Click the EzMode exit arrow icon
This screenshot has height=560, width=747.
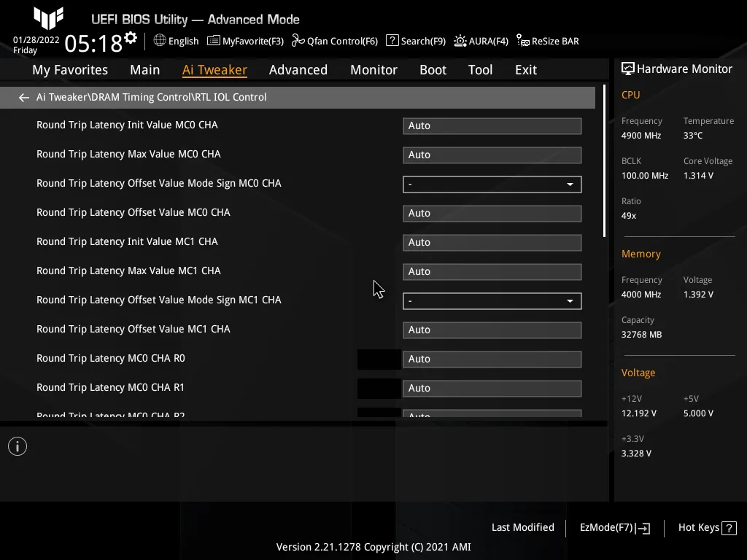(x=643, y=528)
